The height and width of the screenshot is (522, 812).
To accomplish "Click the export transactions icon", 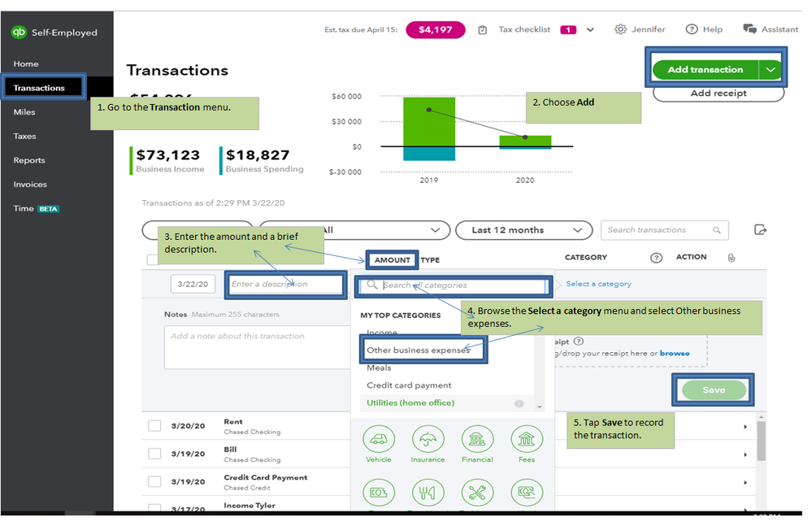I will (x=760, y=229).
